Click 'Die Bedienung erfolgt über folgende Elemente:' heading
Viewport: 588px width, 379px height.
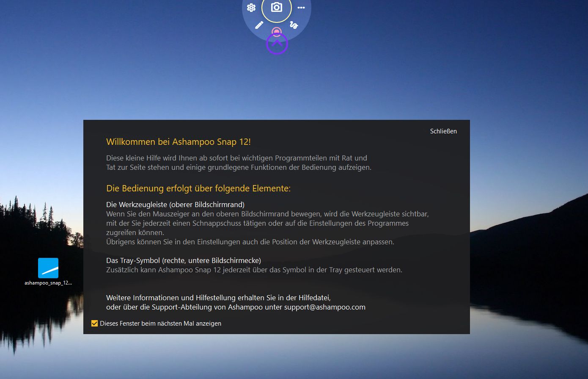point(198,188)
